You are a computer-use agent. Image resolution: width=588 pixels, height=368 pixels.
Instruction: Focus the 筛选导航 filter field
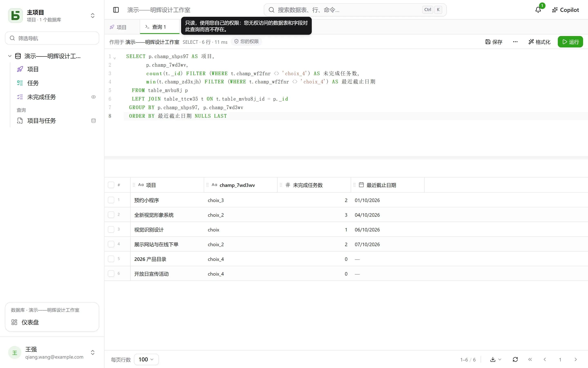click(x=52, y=38)
